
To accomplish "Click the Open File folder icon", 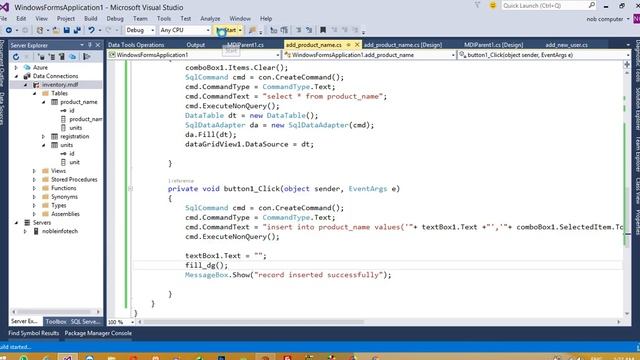I will click(x=56, y=30).
